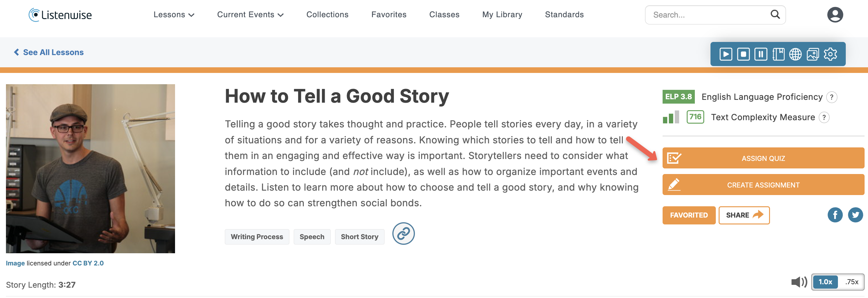Viewport: 868px width, 298px height.
Task: Toggle the FAVORITED button off
Action: 688,215
